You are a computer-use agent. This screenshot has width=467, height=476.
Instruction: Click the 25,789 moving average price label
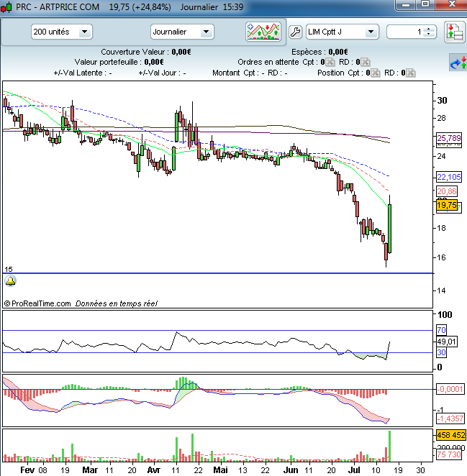click(449, 139)
